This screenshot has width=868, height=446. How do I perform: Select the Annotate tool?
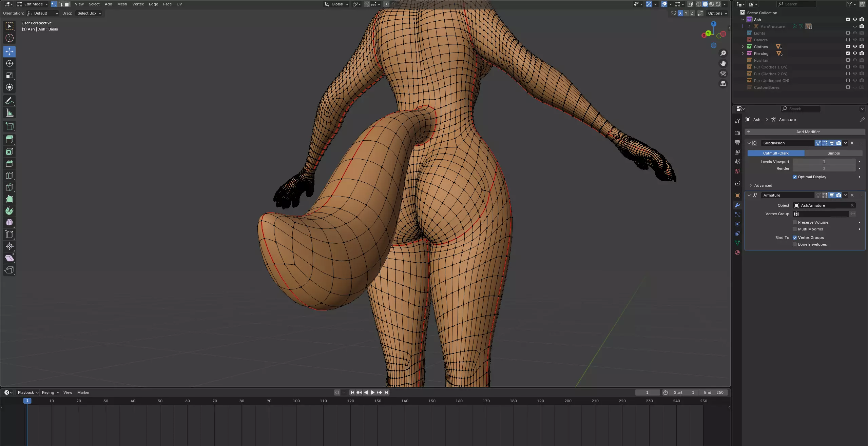(9, 101)
